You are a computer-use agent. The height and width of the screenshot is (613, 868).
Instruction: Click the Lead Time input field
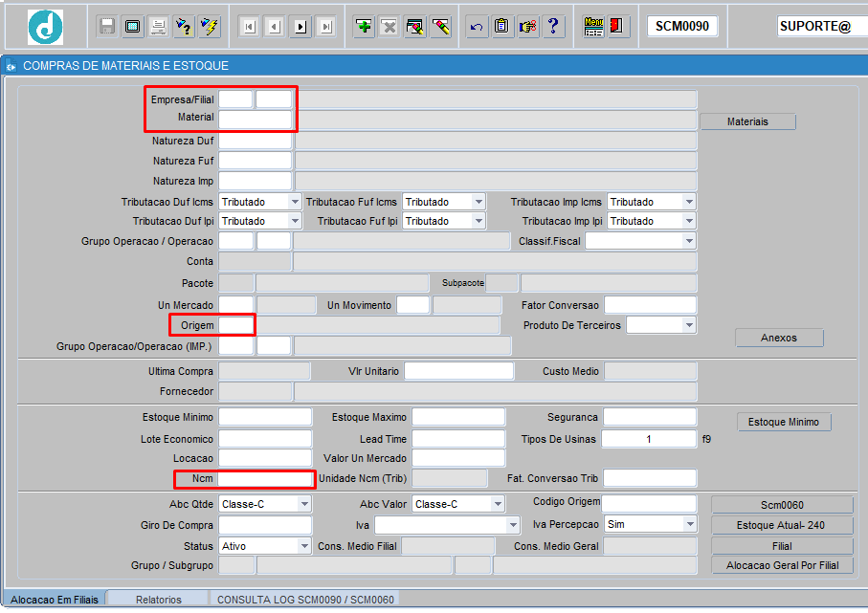coord(458,439)
